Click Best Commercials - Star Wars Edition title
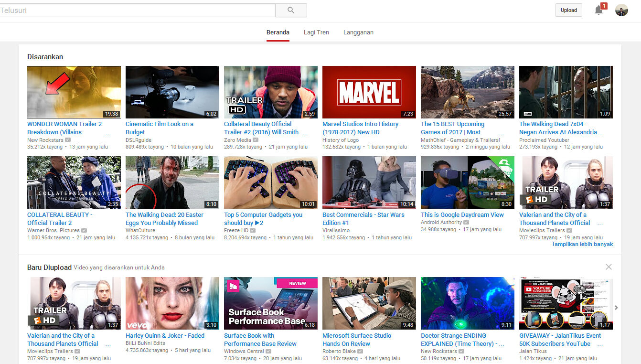 [363, 219]
